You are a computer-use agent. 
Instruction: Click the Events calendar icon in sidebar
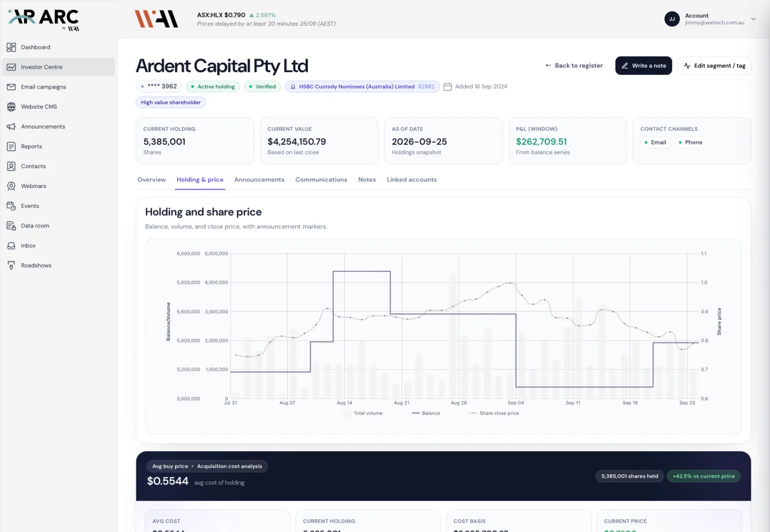click(x=11, y=206)
